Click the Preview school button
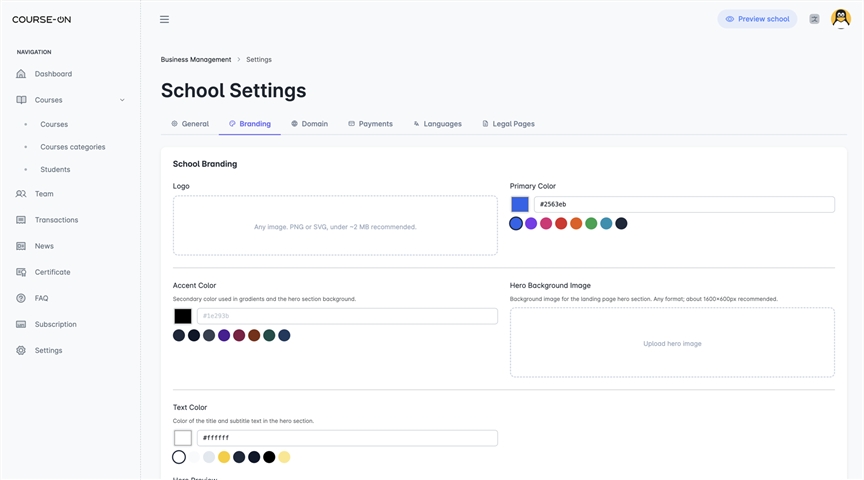The width and height of the screenshot is (864, 480). [757, 19]
